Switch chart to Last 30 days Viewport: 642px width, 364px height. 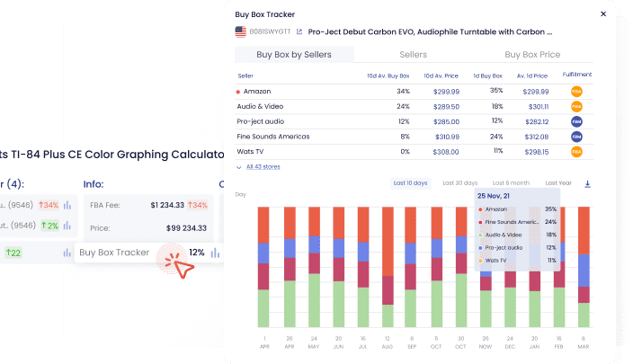[x=459, y=183]
